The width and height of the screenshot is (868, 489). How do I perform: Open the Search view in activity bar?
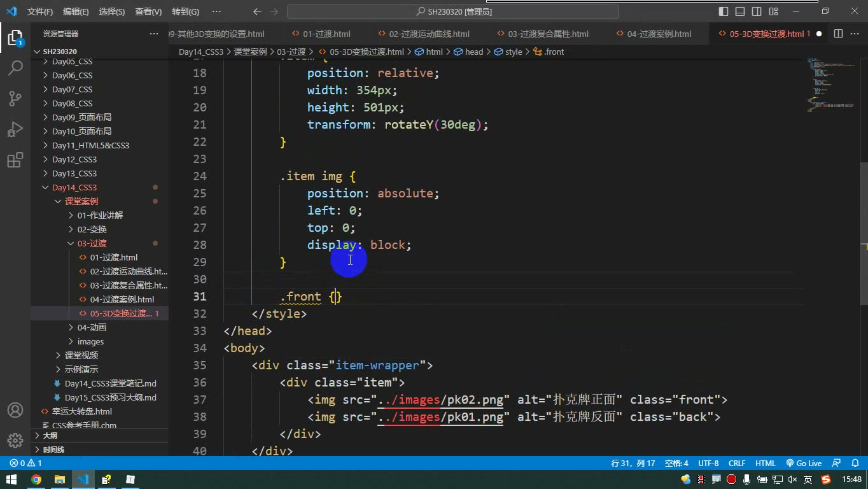tap(15, 67)
